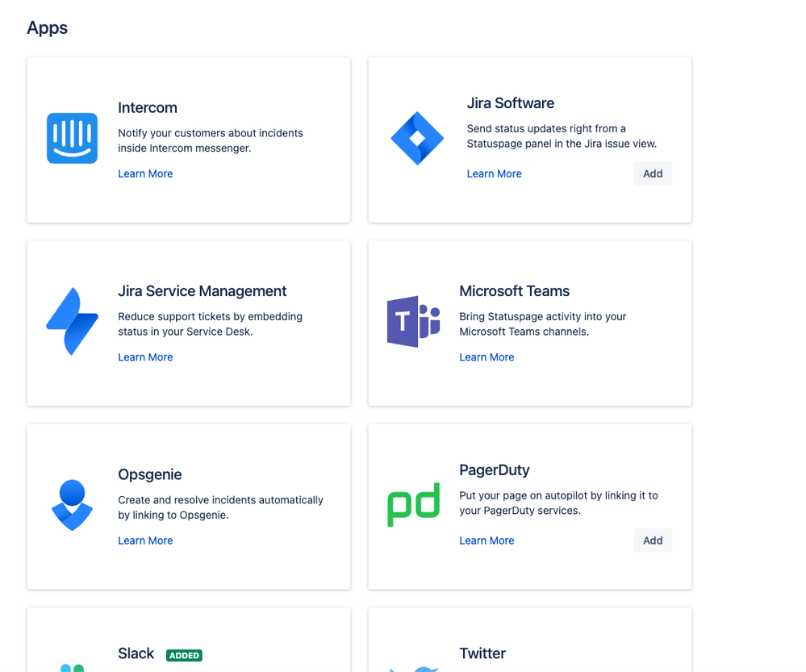The width and height of the screenshot is (806, 672).
Task: Open Learn More link for Intercom
Action: [145, 173]
